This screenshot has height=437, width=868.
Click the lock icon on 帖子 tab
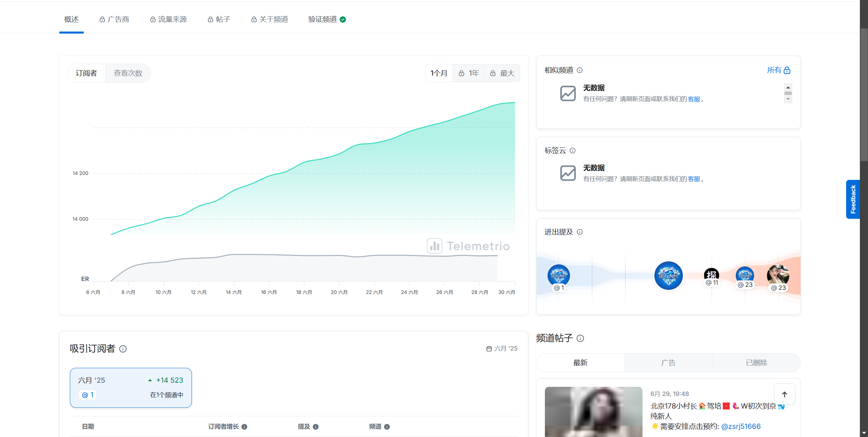[211, 20]
